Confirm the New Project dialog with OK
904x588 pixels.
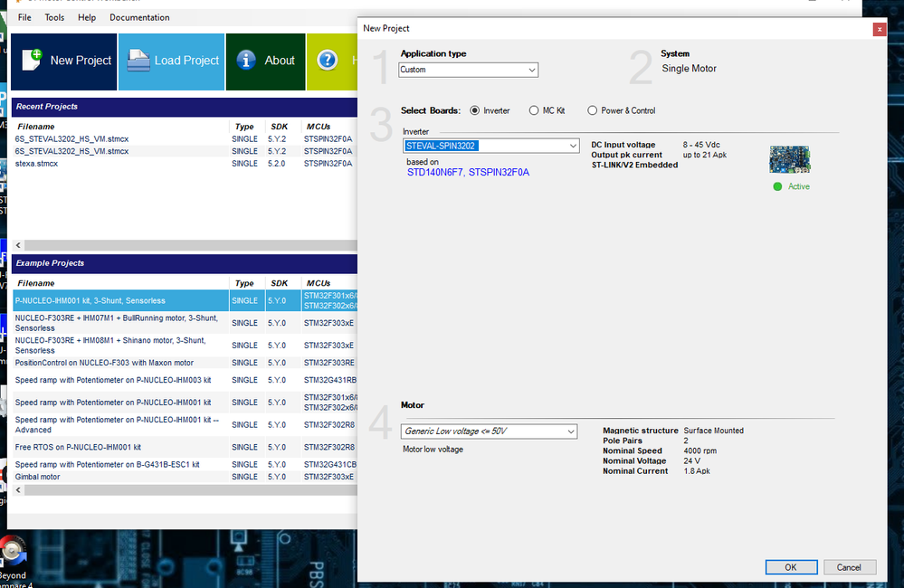[x=791, y=567]
